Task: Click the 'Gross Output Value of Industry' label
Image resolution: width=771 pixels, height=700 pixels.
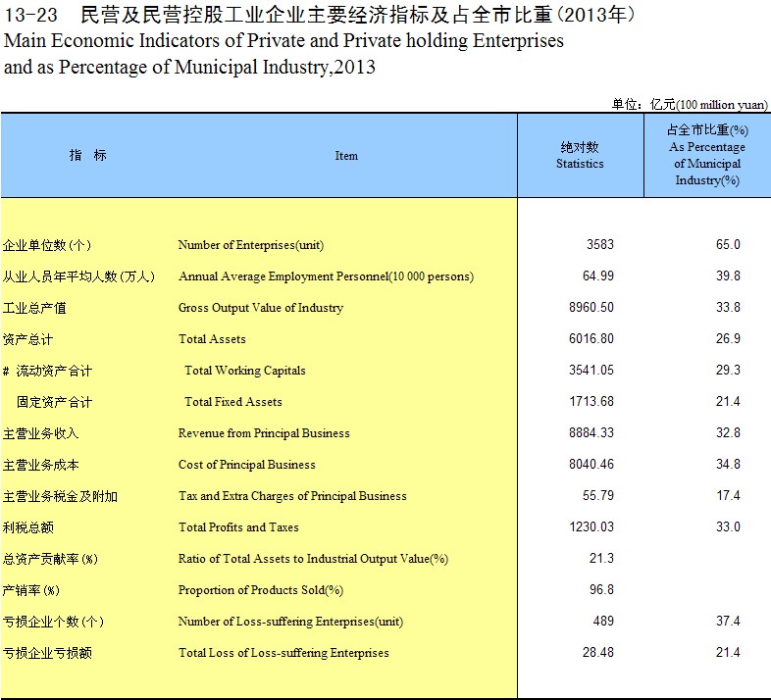Action: pyautogui.click(x=261, y=308)
